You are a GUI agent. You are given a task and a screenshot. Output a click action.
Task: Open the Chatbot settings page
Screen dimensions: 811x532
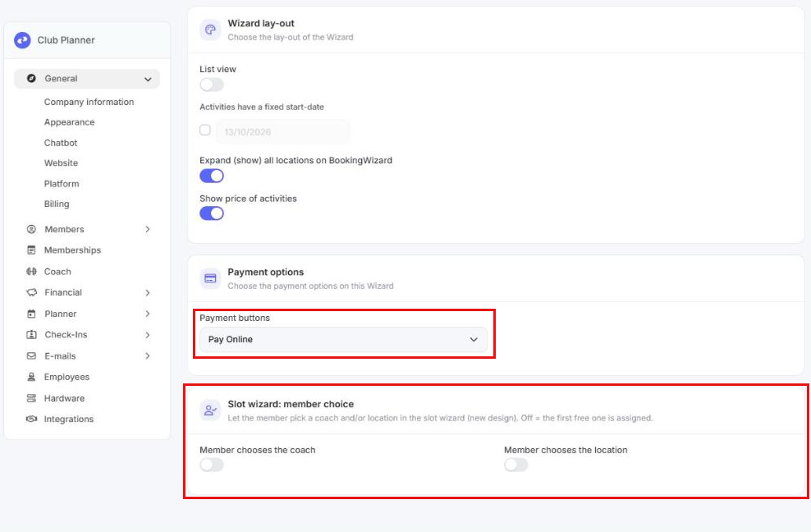coord(61,143)
